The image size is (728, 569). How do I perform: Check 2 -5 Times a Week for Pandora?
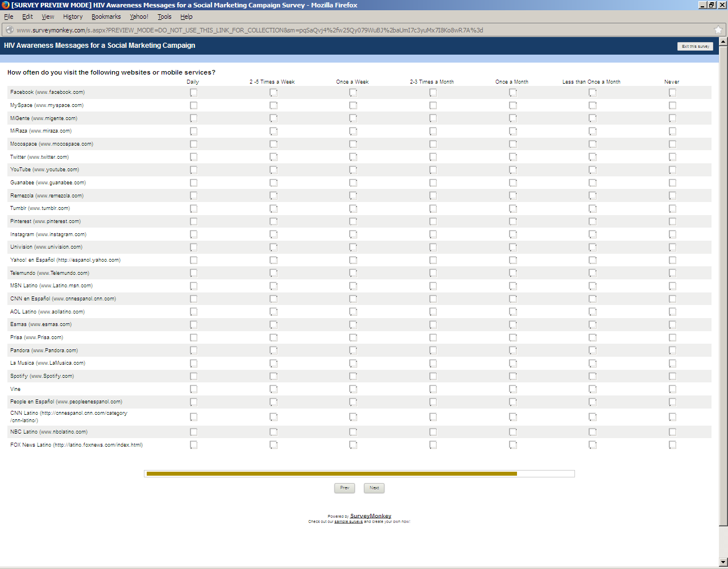pos(274,351)
